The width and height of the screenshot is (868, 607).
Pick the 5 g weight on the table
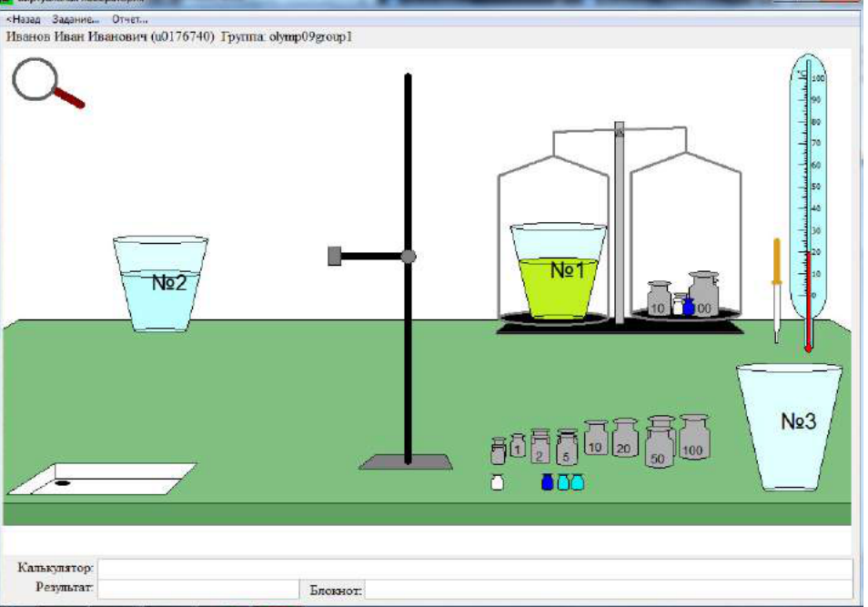pyautogui.click(x=566, y=447)
